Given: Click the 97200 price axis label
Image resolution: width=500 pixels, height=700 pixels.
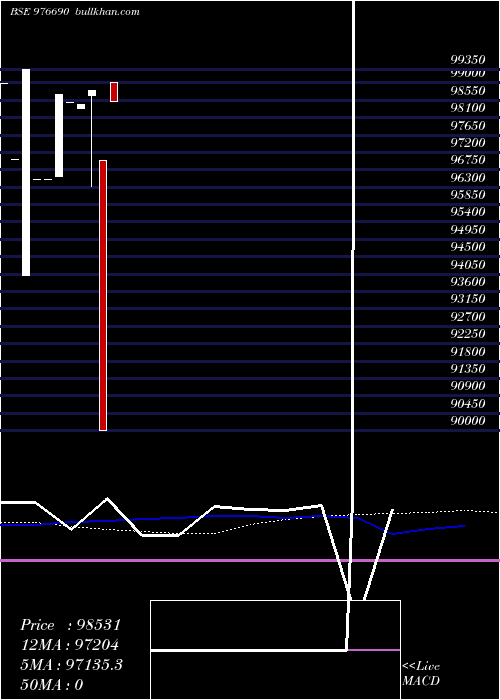Looking at the screenshot, I should (x=467, y=143).
